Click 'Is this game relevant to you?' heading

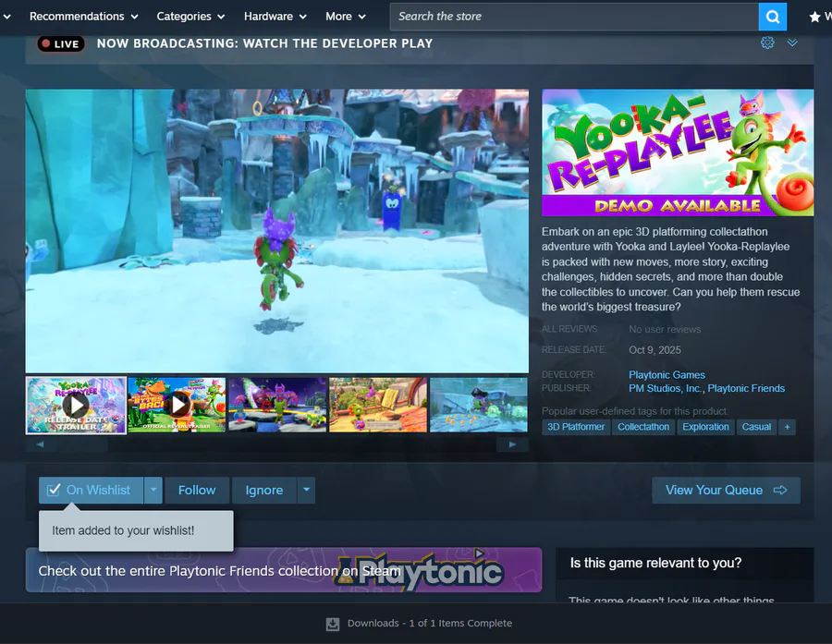click(655, 563)
